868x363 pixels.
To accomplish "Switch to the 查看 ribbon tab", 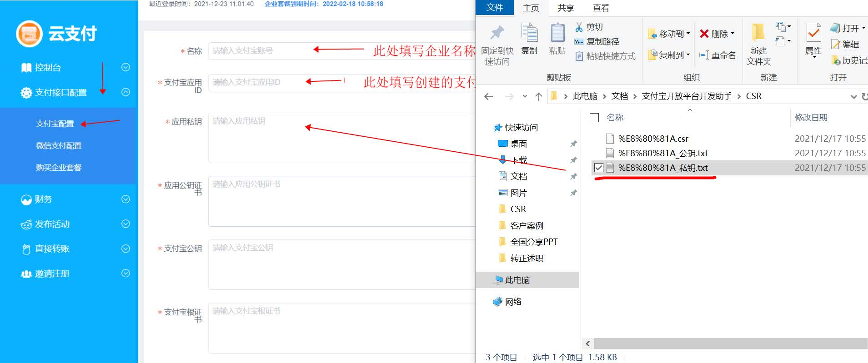I will tap(601, 8).
